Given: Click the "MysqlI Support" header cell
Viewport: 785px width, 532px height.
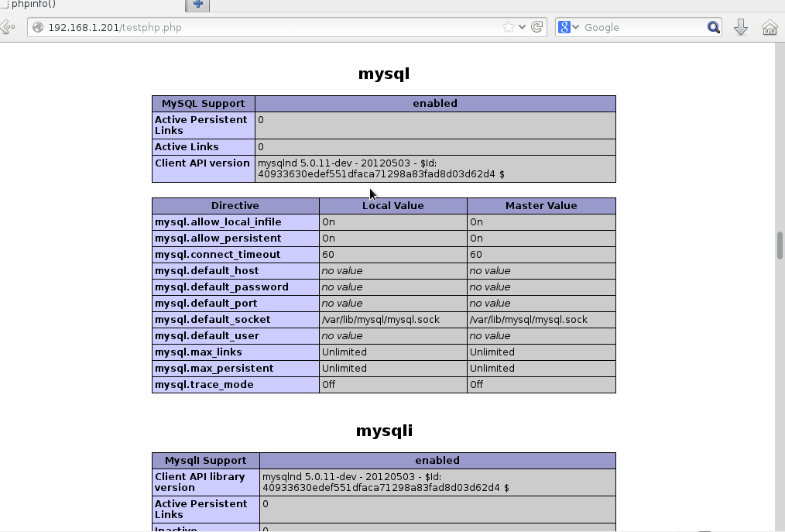Looking at the screenshot, I should (x=206, y=461).
